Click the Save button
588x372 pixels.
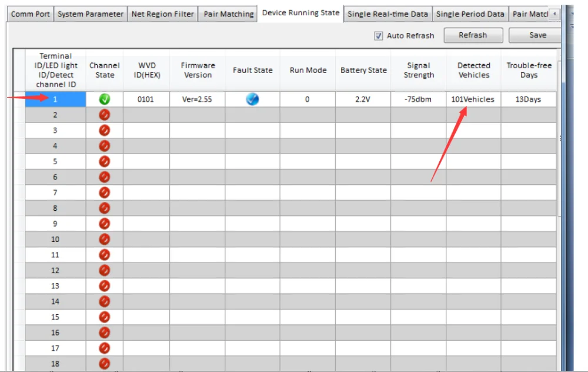537,35
